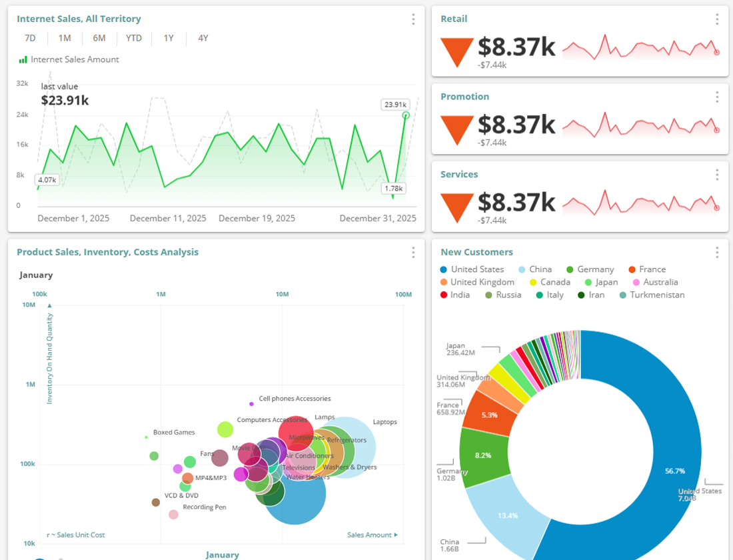Screen dimensions: 733x560
Task: Open Promotion card three-dot menu
Action: (717, 97)
